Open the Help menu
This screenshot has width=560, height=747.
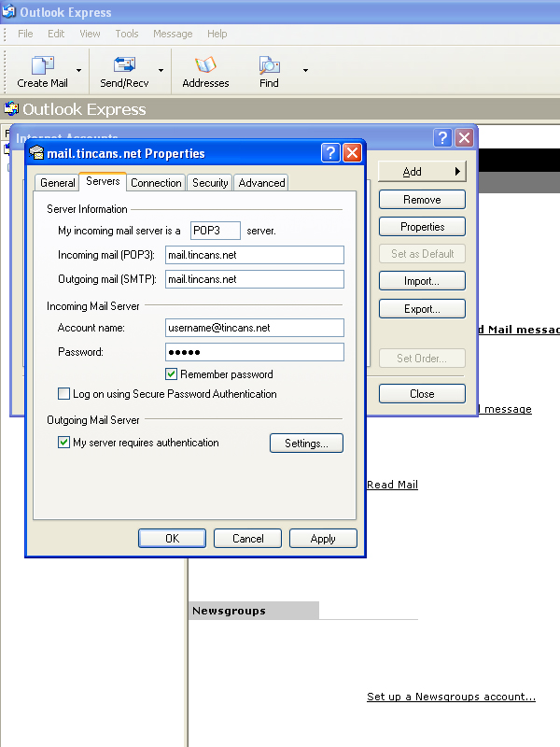tap(217, 34)
